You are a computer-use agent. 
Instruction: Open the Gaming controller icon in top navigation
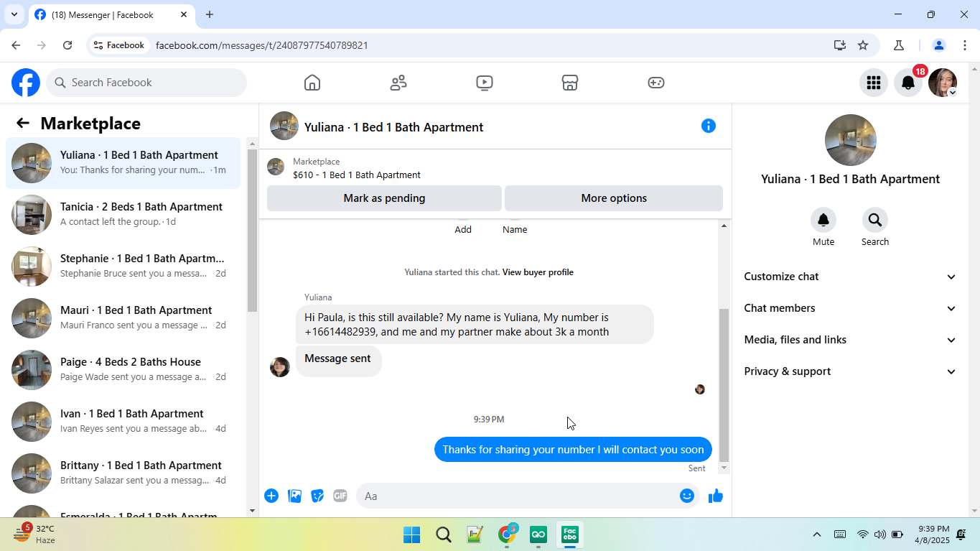[x=656, y=83]
